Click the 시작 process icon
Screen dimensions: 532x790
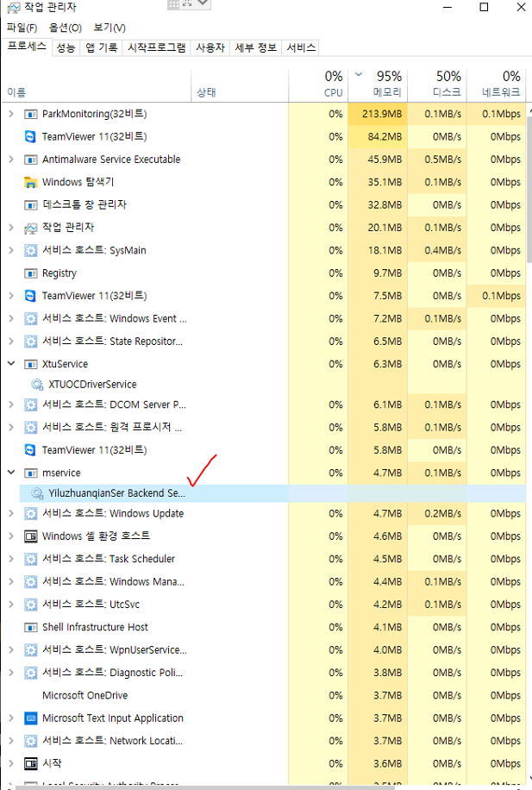pyautogui.click(x=31, y=764)
